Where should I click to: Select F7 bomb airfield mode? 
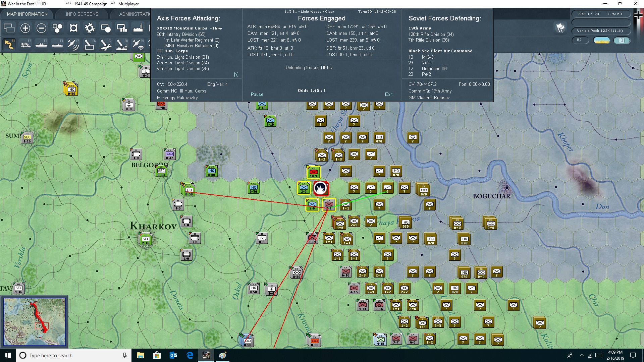pos(106,44)
